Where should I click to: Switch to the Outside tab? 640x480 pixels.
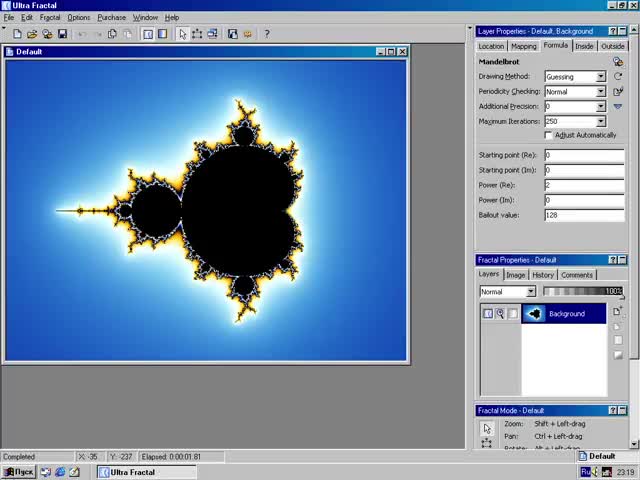point(612,46)
